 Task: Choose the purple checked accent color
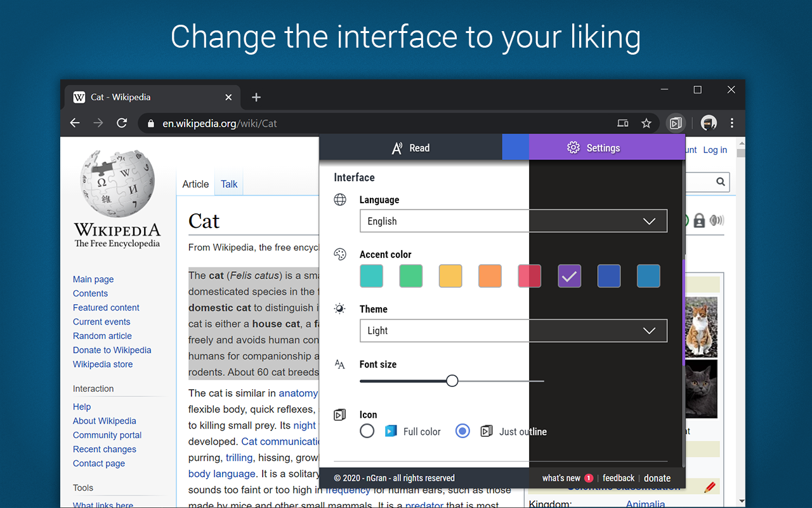[570, 276]
